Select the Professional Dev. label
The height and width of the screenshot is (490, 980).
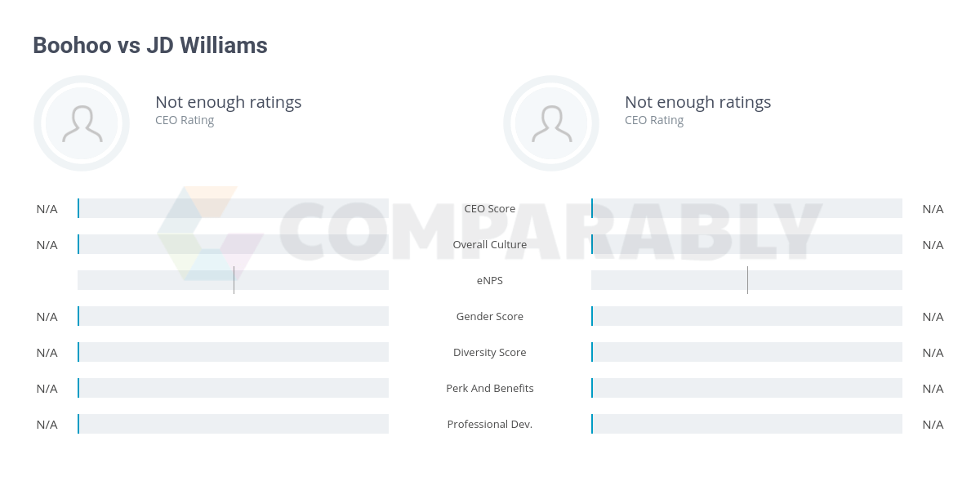tap(490, 424)
